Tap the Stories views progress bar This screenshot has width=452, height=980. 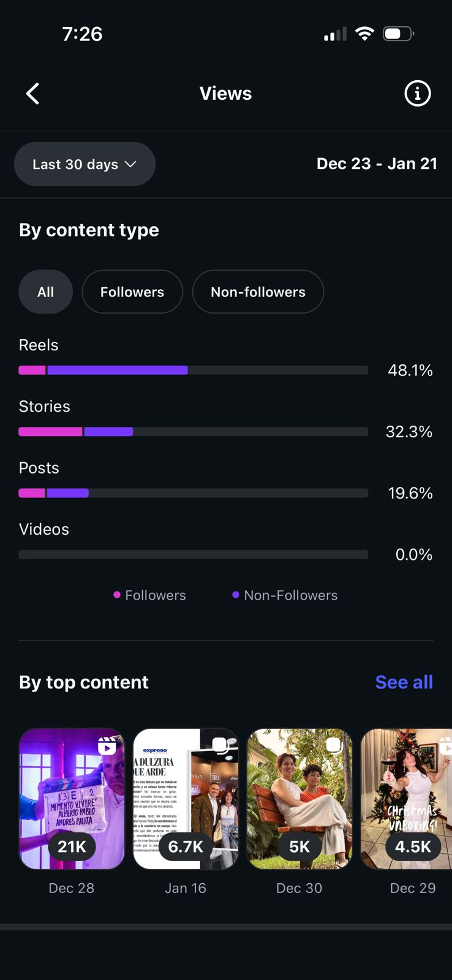193,432
